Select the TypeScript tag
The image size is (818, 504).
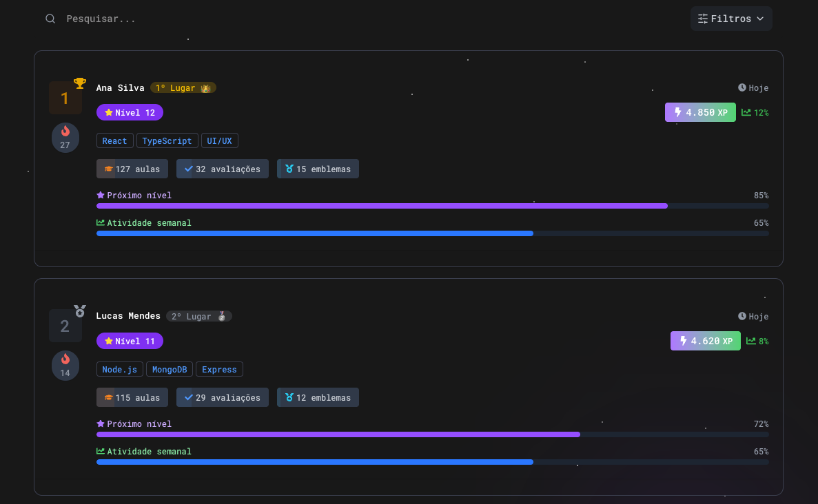pos(167,140)
